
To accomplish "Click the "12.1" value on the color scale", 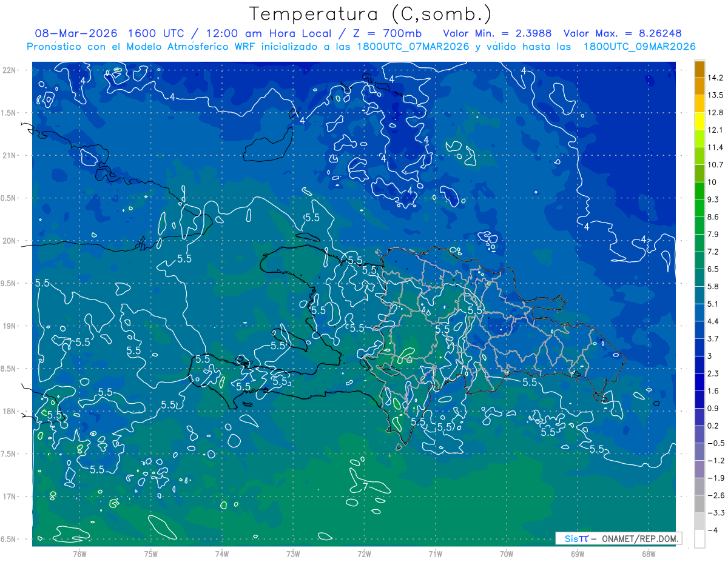I will (716, 130).
